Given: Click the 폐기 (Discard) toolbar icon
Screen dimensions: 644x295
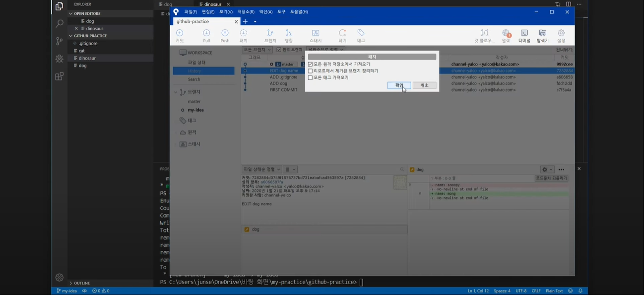Looking at the screenshot, I should 342,36.
